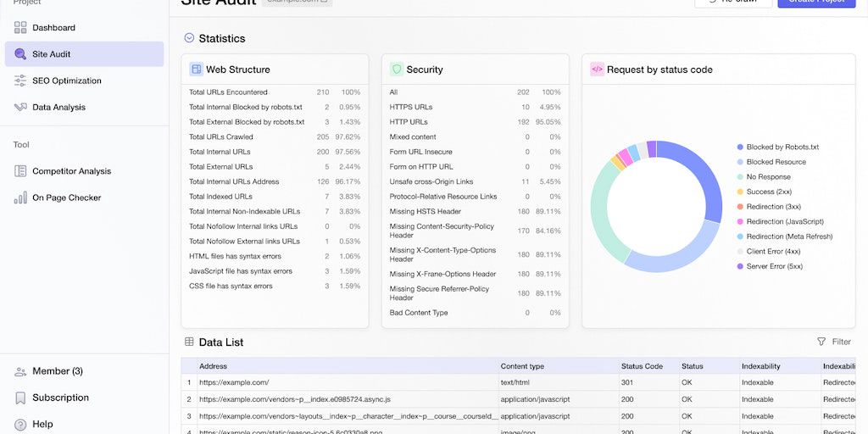Click the Data Analysis chart icon

coord(20,108)
